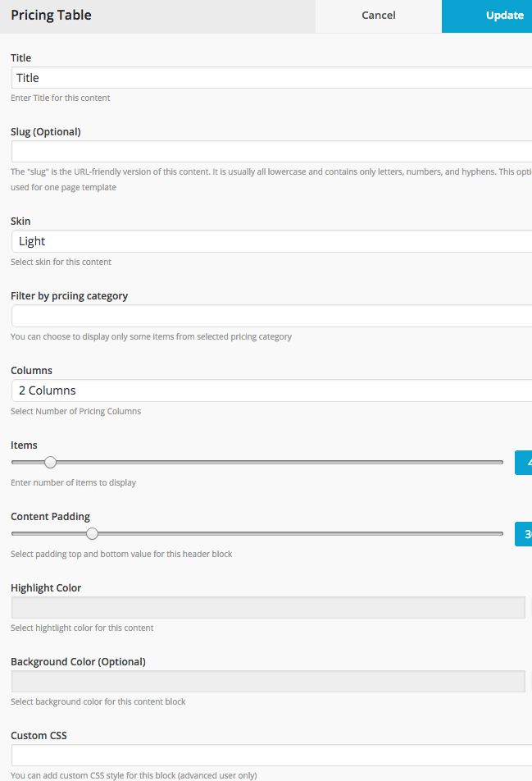Click the Cancel button

tap(378, 16)
